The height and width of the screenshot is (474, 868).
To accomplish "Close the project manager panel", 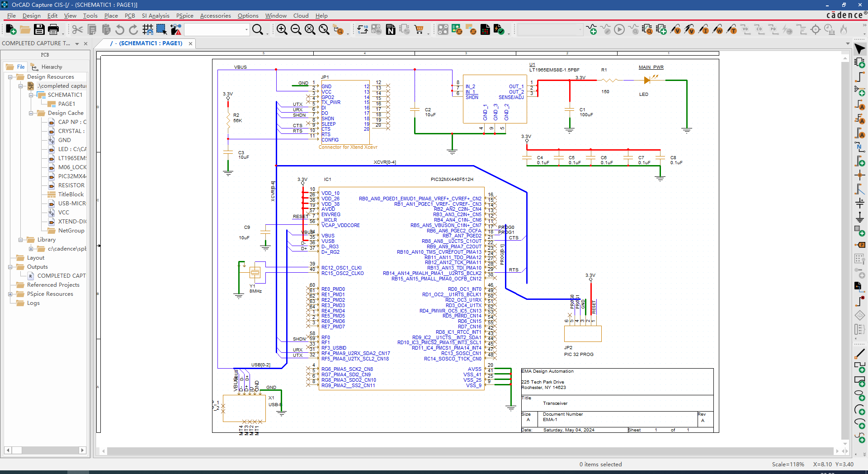I will coord(85,43).
